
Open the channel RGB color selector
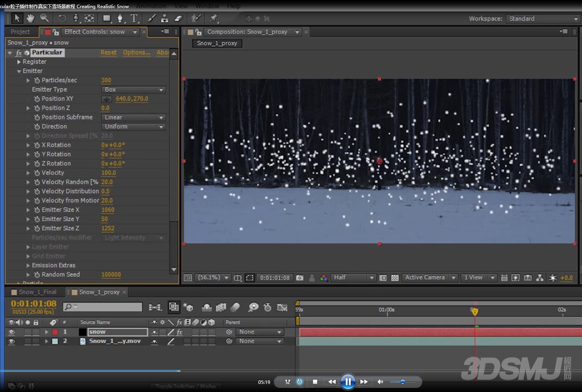pos(323,278)
